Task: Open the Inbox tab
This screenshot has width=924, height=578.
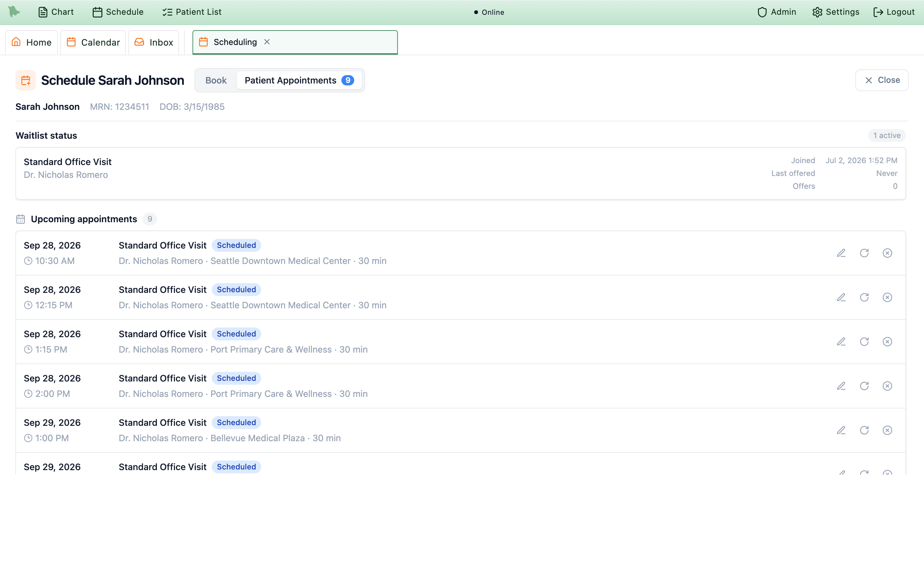Action: (x=154, y=42)
